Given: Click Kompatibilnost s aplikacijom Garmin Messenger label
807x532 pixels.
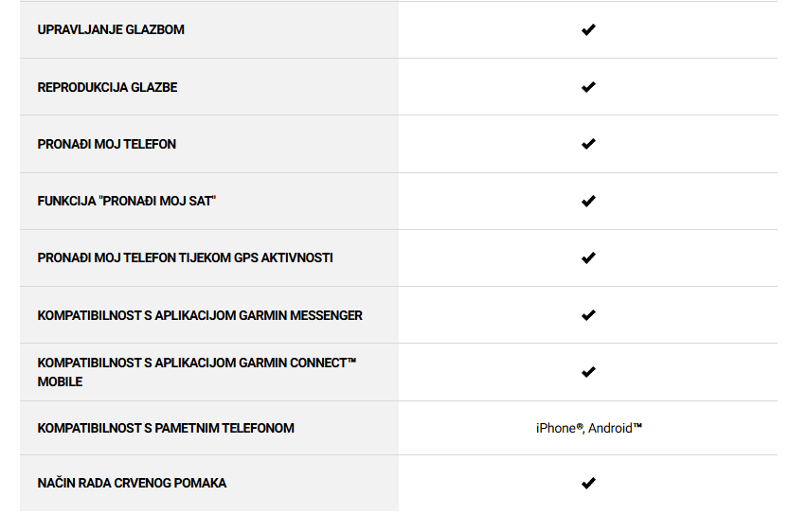Looking at the screenshot, I should [x=200, y=315].
